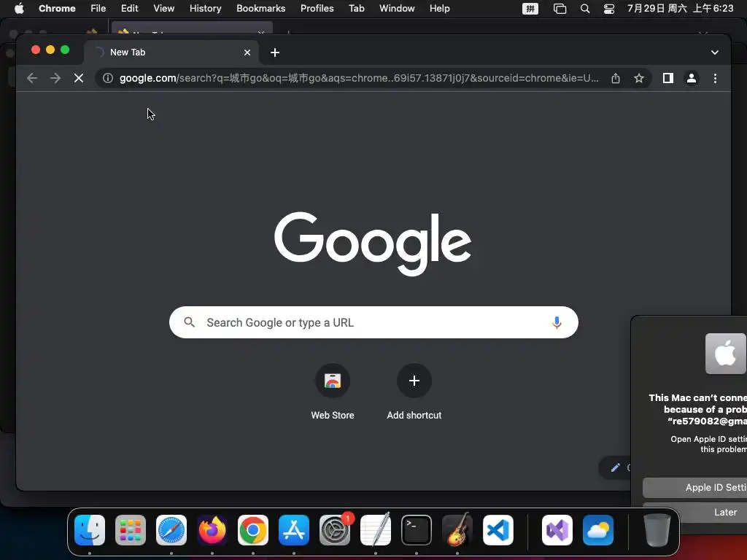Open the Edit menu

(130, 9)
